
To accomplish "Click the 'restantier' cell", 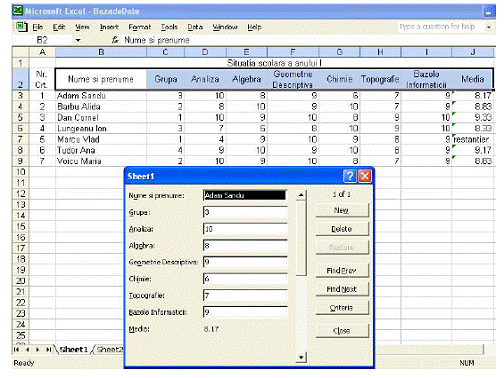I will coord(473,139).
